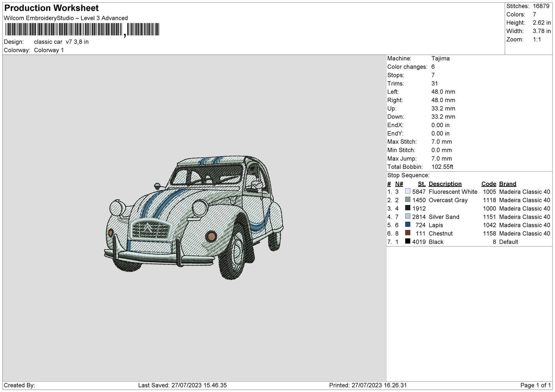555x392 pixels.
Task: Click the 'Default' brand entry
Action: tap(509, 242)
